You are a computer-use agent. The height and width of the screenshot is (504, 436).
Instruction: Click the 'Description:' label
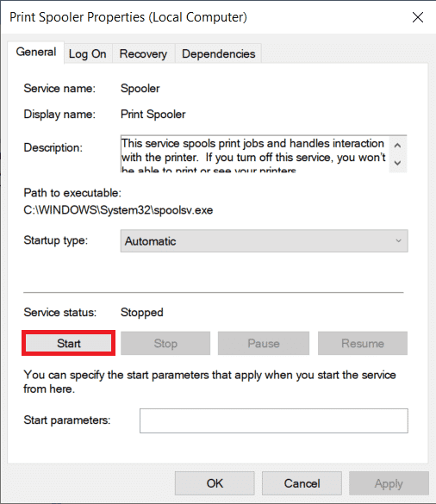[x=53, y=148]
